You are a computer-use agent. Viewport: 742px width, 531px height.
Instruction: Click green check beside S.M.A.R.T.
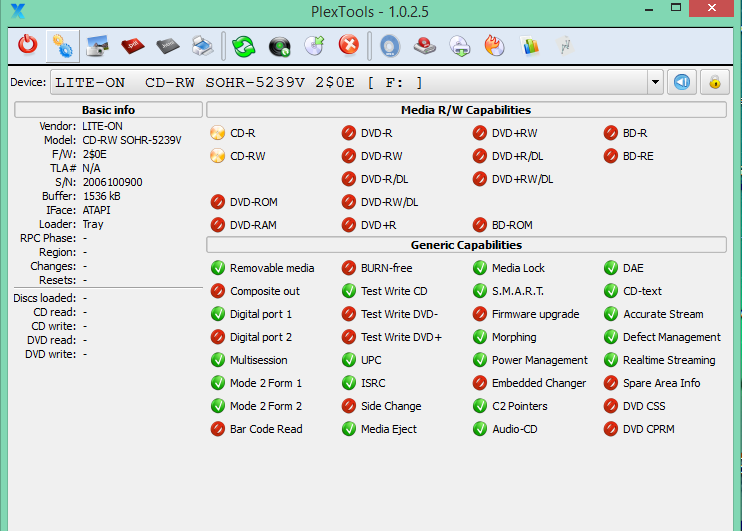click(x=480, y=291)
